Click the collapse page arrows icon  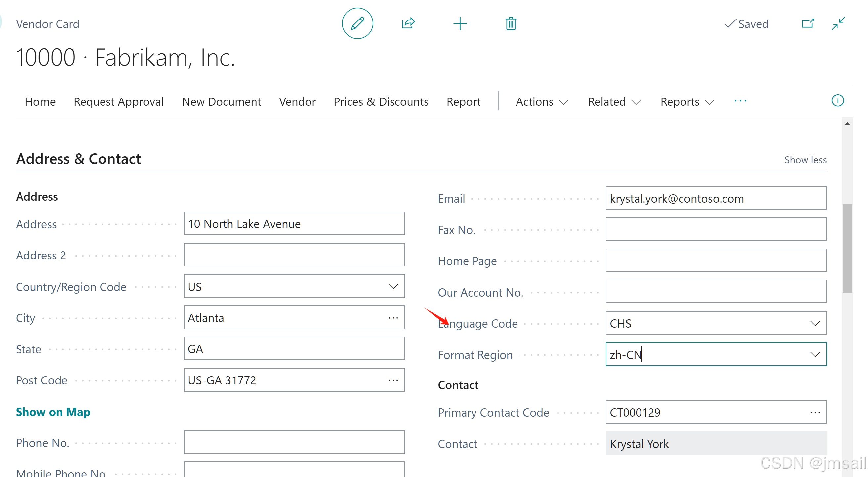[x=838, y=23]
